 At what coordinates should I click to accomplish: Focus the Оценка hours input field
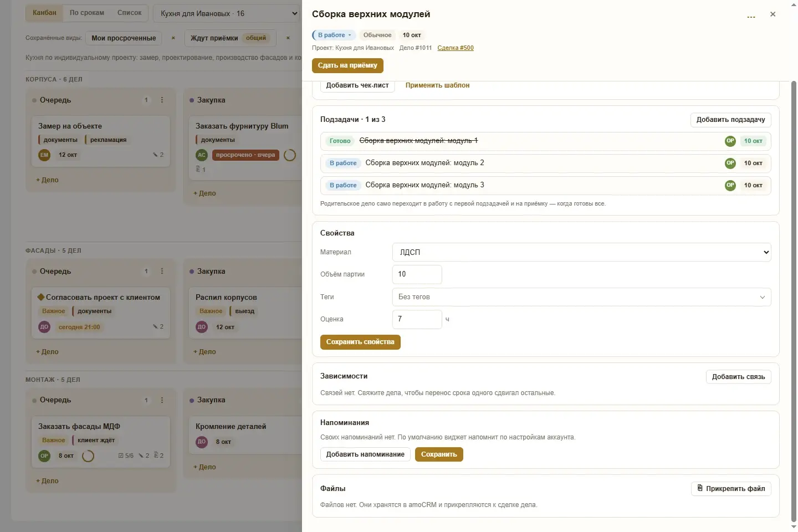[x=417, y=319]
